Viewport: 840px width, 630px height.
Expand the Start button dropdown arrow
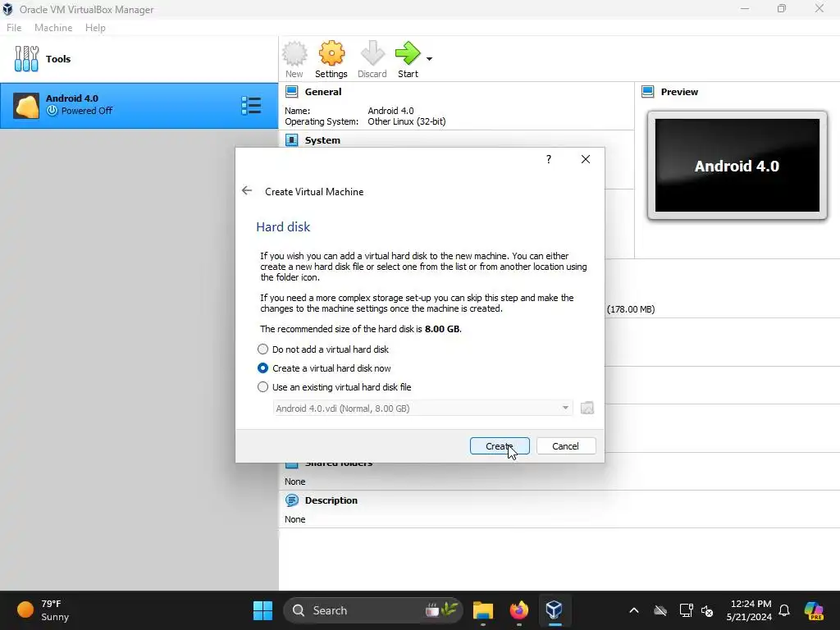coord(429,59)
